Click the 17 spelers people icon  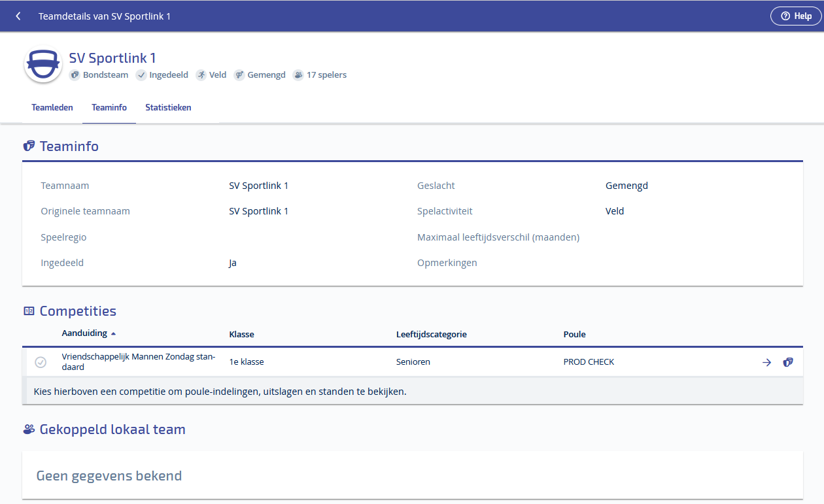[x=298, y=75]
